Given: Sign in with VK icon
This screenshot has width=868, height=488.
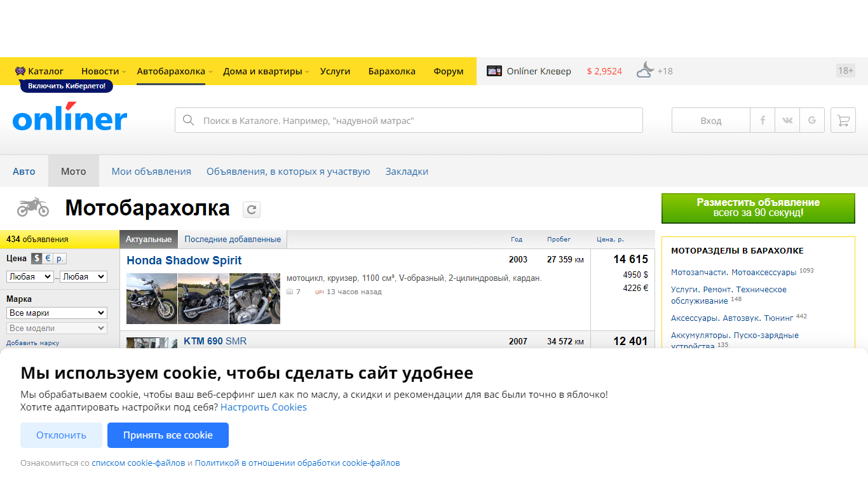Looking at the screenshot, I should 787,120.
